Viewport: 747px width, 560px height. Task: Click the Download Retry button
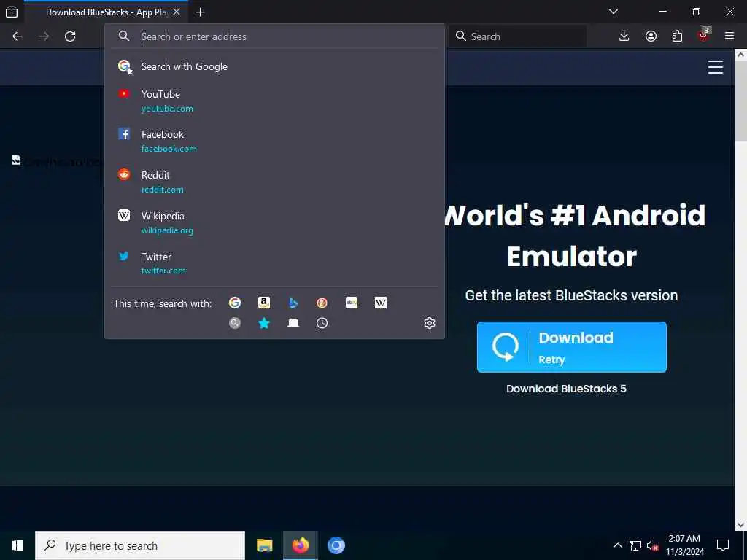572,347
